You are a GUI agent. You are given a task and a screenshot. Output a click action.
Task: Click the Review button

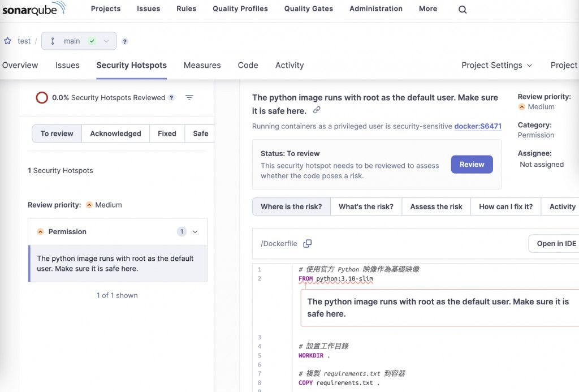tap(472, 165)
